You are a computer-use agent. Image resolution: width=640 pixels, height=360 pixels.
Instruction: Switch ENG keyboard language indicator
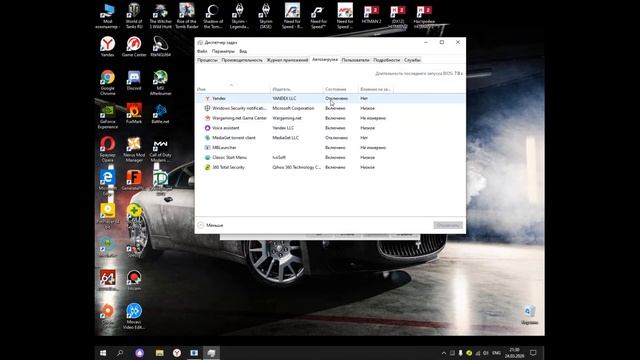click(496, 353)
